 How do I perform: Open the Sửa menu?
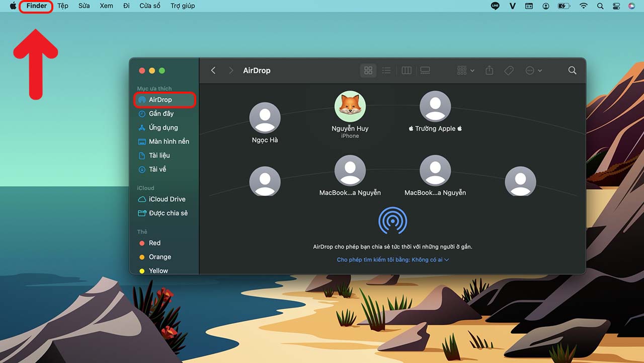pyautogui.click(x=84, y=6)
